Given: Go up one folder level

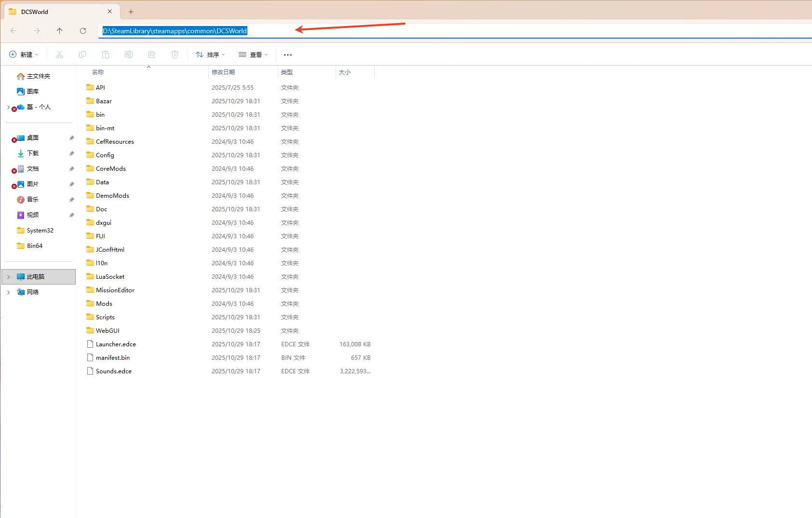Looking at the screenshot, I should pyautogui.click(x=60, y=31).
